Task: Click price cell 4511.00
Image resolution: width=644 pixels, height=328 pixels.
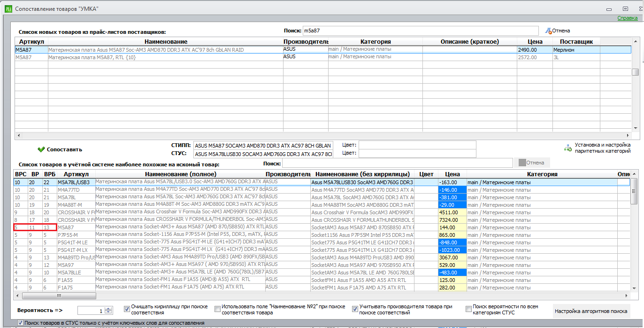Action: tap(452, 212)
